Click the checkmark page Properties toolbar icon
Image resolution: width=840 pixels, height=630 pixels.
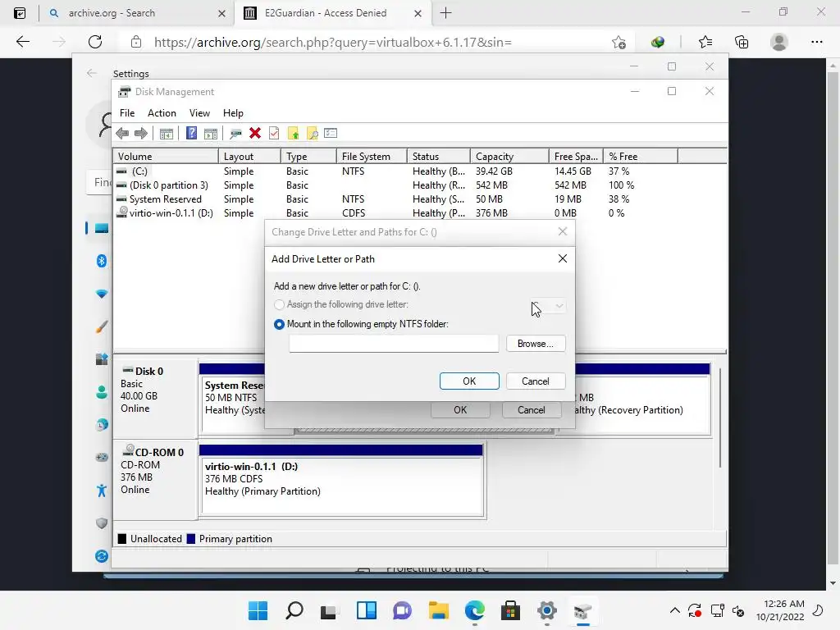[274, 134]
